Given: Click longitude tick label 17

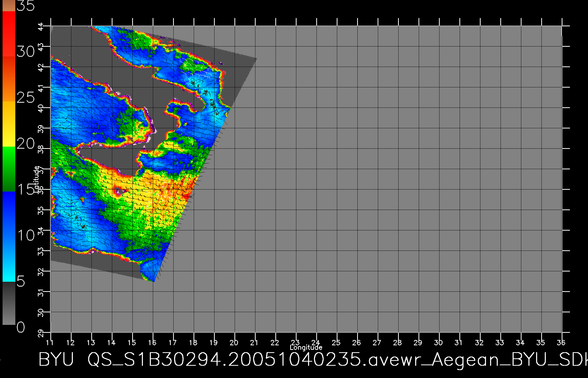Looking at the screenshot, I should pyautogui.click(x=173, y=342).
